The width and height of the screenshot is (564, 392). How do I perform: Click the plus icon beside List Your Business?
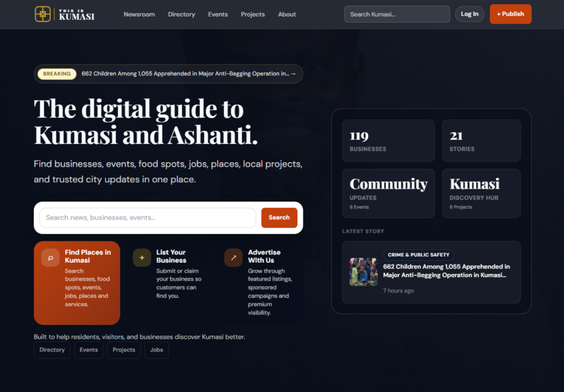click(x=142, y=258)
